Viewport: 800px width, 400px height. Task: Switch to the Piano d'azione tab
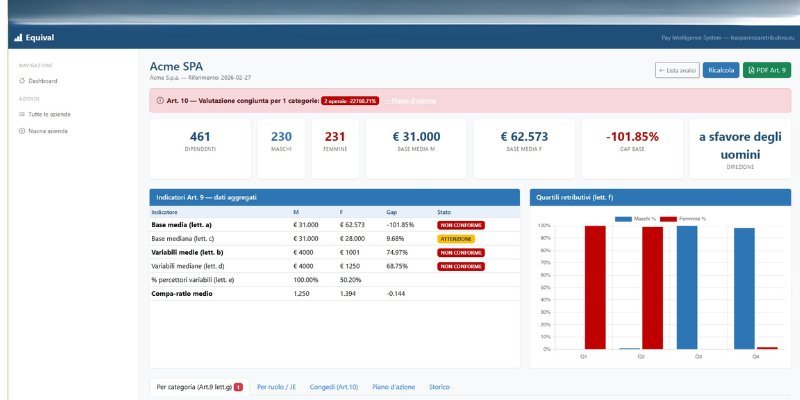coord(394,387)
